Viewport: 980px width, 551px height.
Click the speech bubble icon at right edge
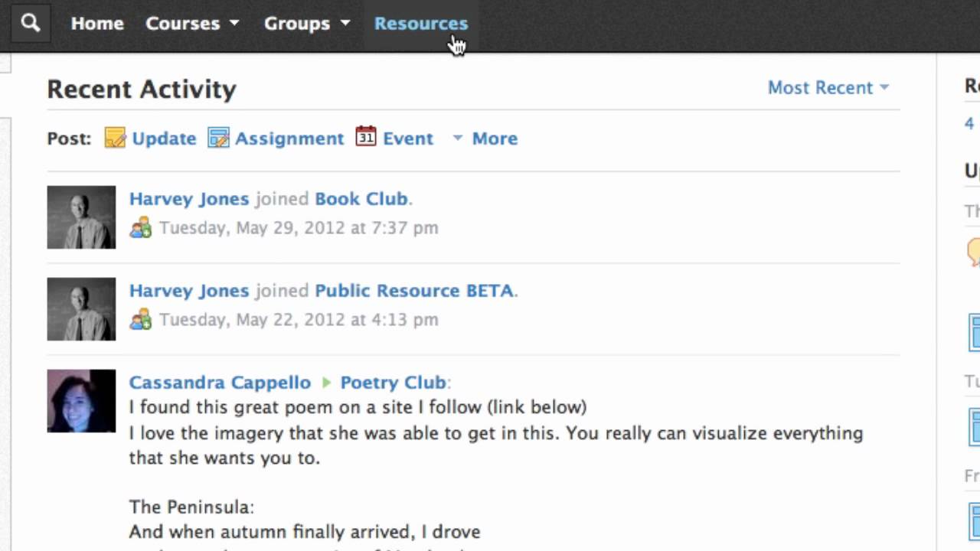click(x=974, y=251)
